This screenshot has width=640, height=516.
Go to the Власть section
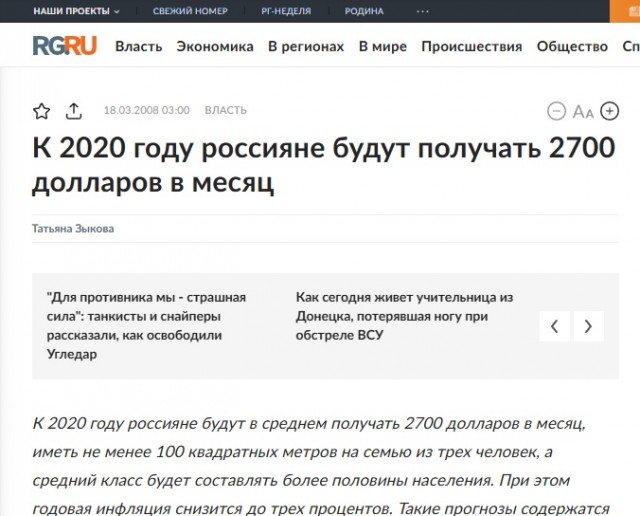139,47
